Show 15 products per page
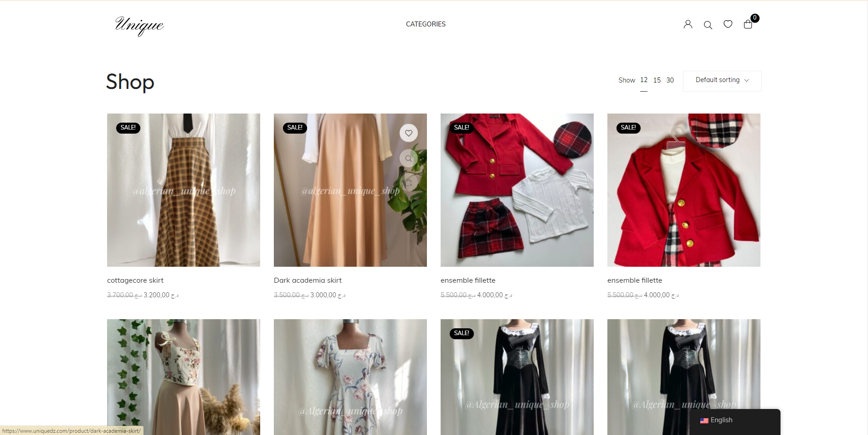The width and height of the screenshot is (868, 435). (657, 80)
